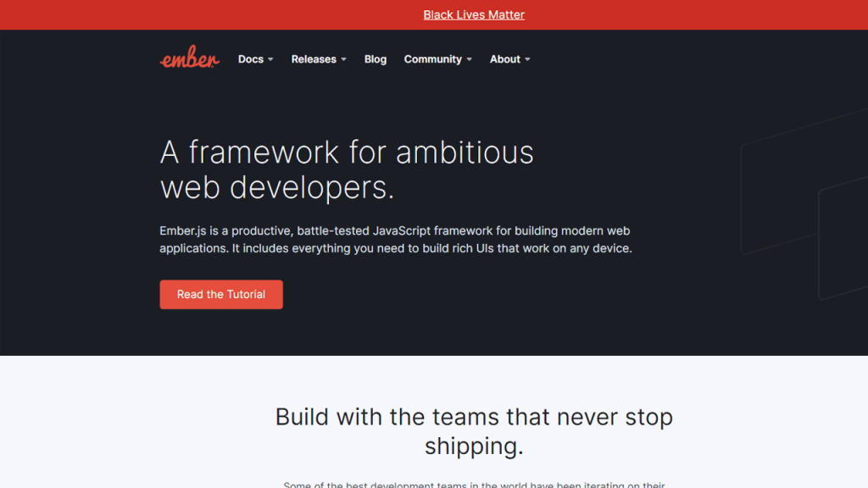
Task: Expand the arrow next to Releases
Action: pyautogui.click(x=344, y=59)
